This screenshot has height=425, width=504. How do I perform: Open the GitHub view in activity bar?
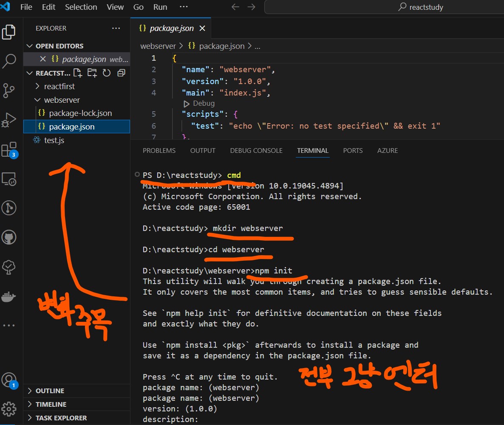tap(8, 237)
